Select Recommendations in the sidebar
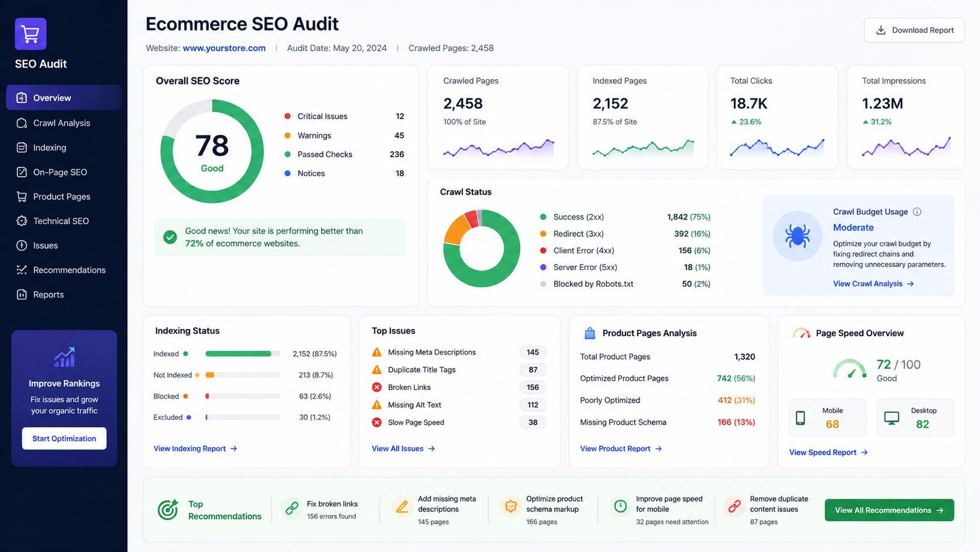Image resolution: width=980 pixels, height=552 pixels. (64, 270)
